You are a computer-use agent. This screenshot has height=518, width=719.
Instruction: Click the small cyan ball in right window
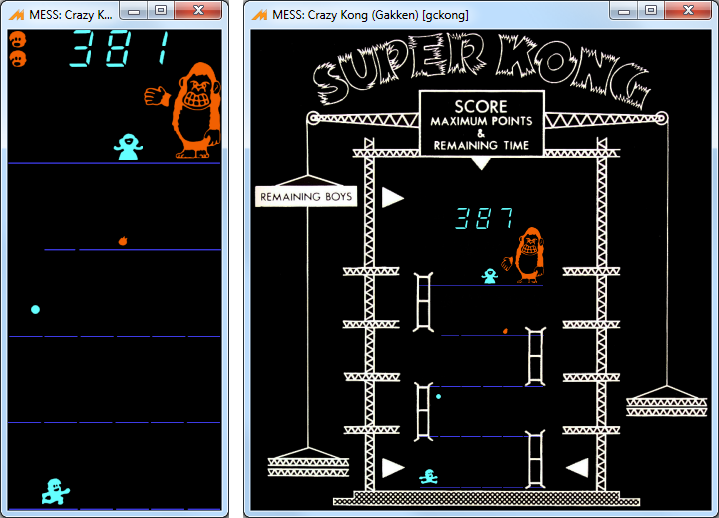(x=438, y=397)
